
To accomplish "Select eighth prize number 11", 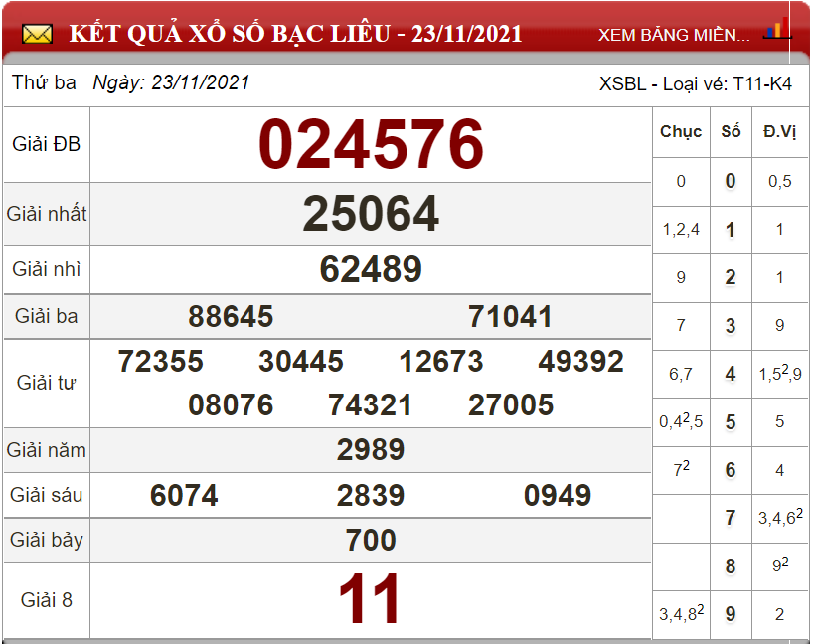I will click(371, 600).
